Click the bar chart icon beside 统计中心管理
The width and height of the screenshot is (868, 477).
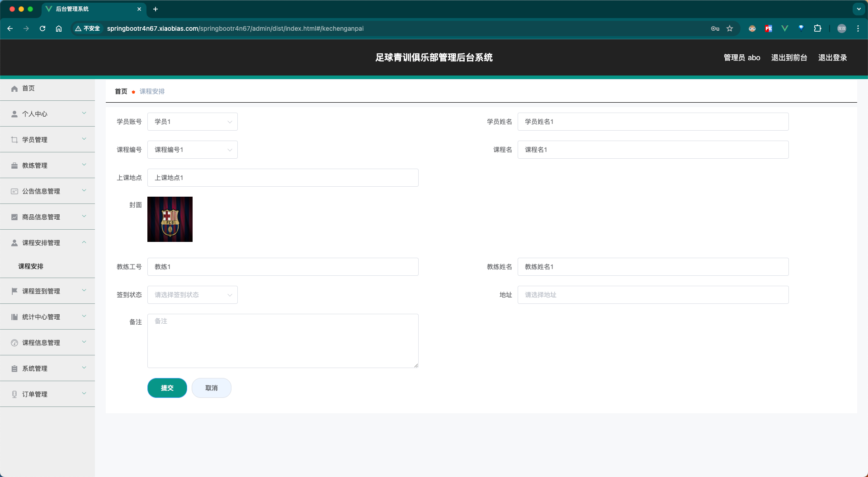coord(14,317)
